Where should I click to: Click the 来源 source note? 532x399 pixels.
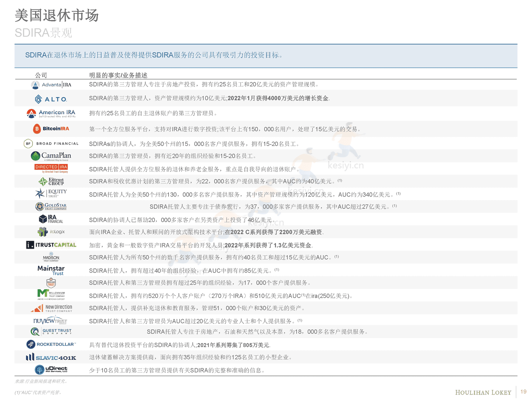(x=41, y=381)
